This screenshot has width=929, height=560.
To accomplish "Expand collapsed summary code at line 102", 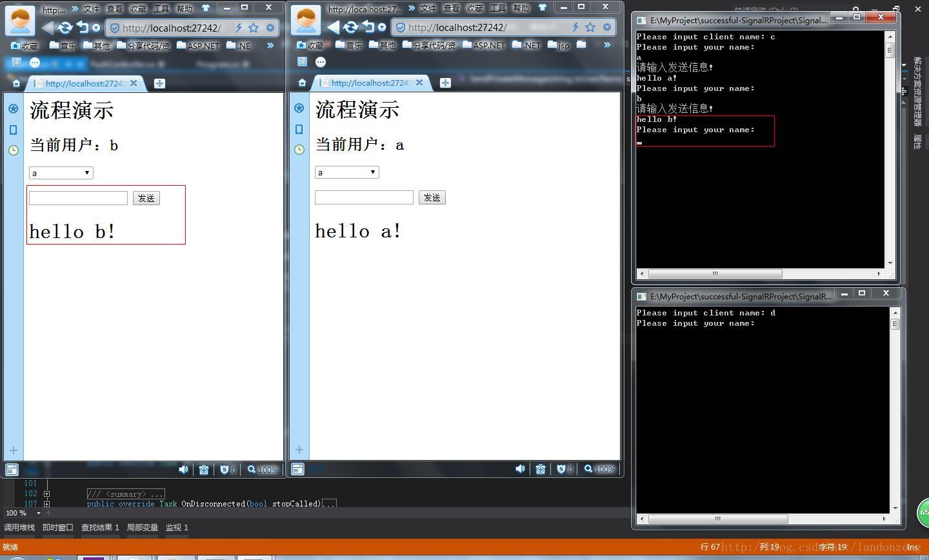I will [x=46, y=494].
